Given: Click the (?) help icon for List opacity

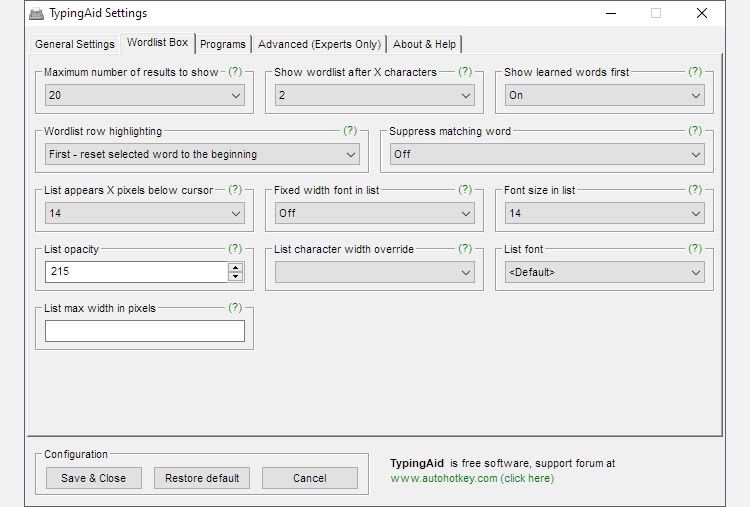Looking at the screenshot, I should point(235,249).
